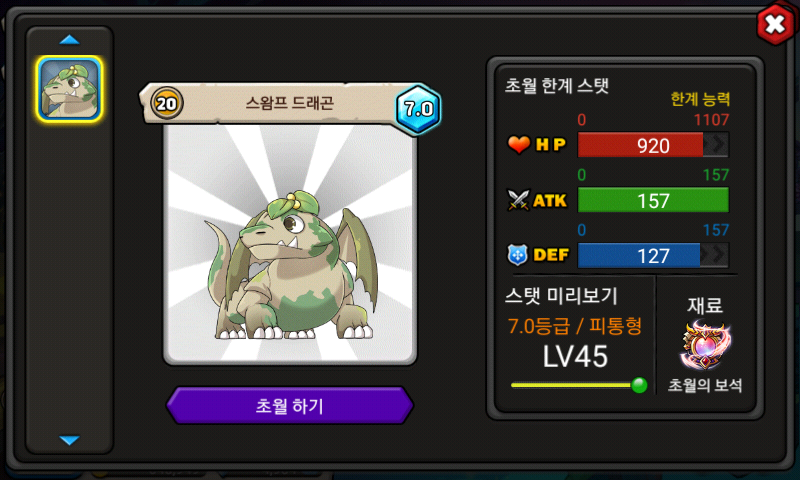Click the down arrow below the dragon list
The width and height of the screenshot is (800, 480).
pyautogui.click(x=69, y=440)
